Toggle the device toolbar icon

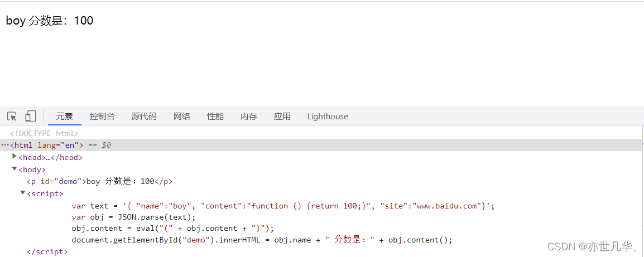tap(30, 117)
